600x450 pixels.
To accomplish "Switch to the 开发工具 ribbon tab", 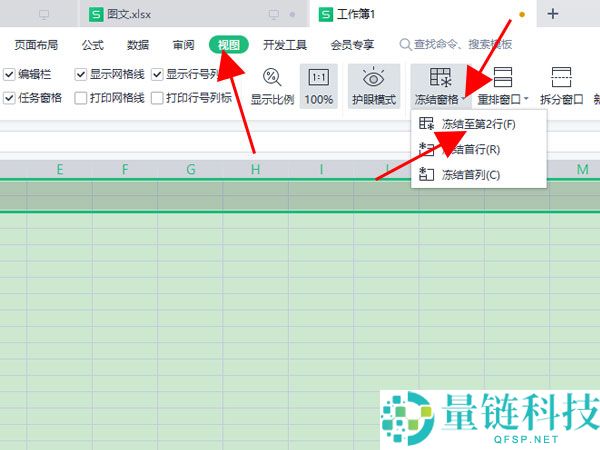I will pyautogui.click(x=283, y=45).
